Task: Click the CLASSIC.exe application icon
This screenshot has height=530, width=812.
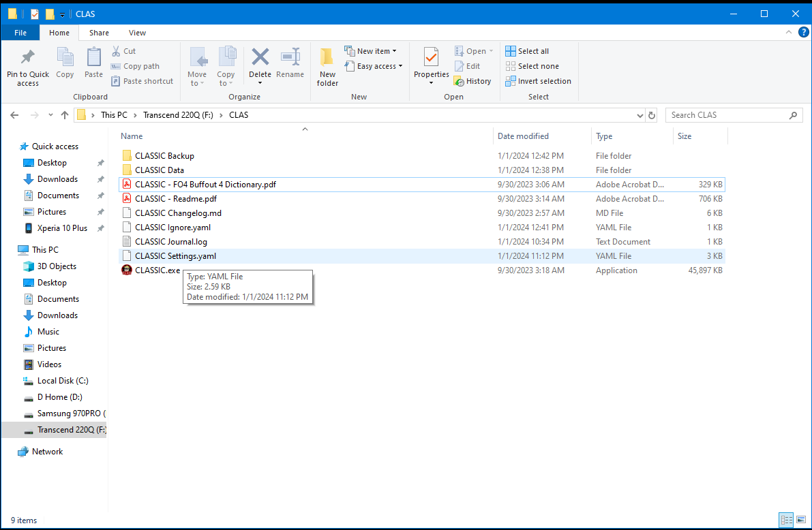Action: point(127,270)
